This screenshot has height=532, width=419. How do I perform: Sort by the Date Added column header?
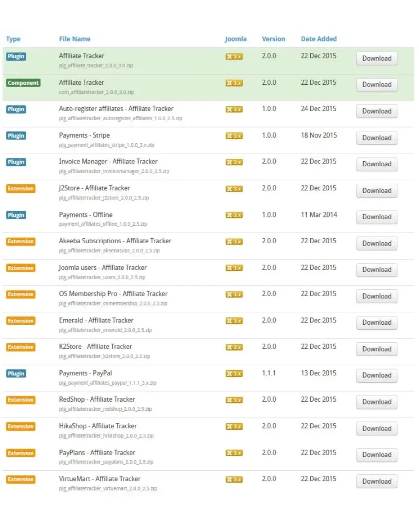point(319,39)
